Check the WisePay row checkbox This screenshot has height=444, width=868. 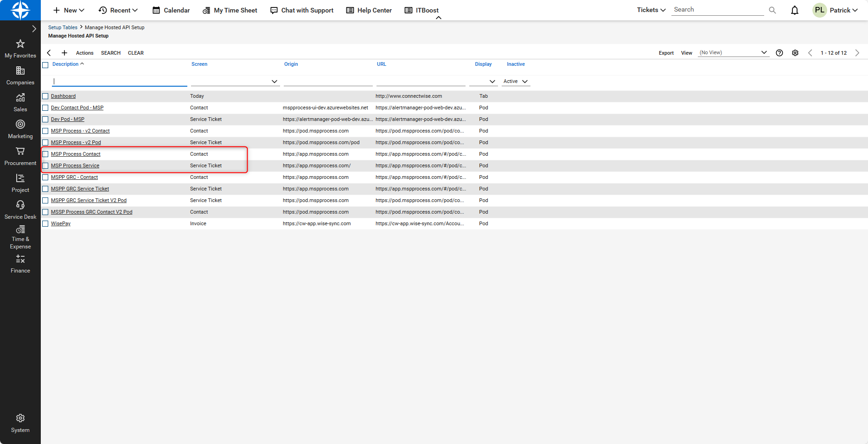[45, 224]
